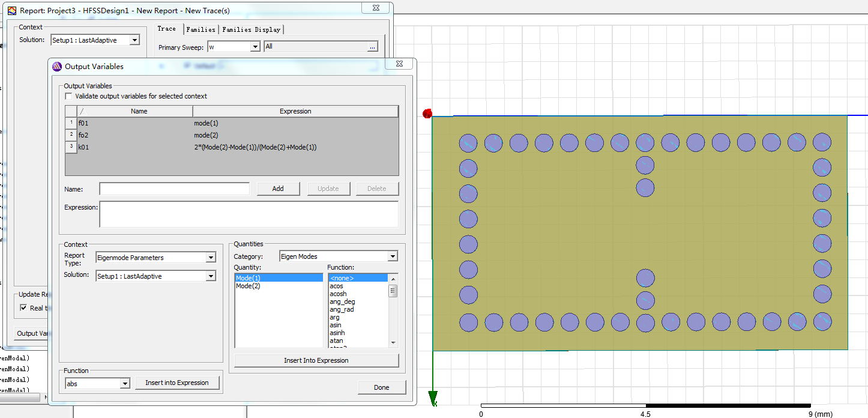
Task: Click the Insert Into Expression button under Quantities
Action: (x=316, y=360)
